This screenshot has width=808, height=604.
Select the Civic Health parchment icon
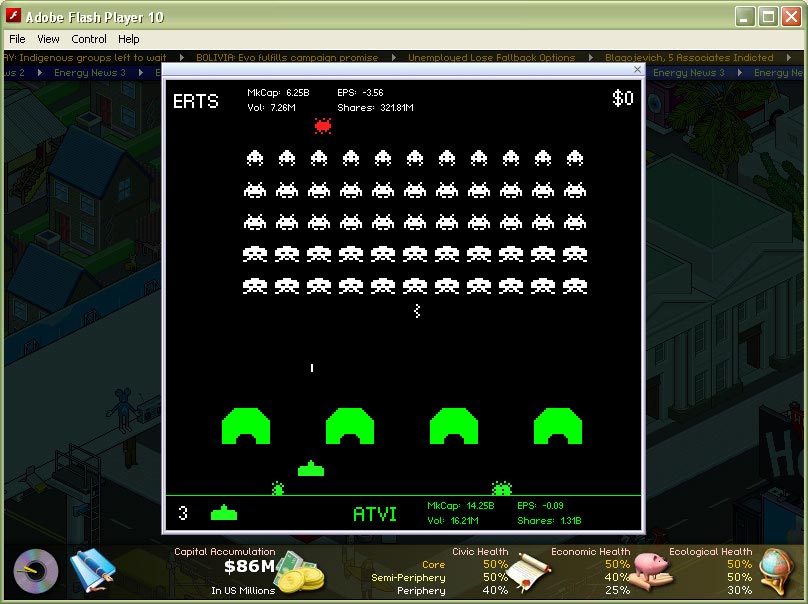530,574
